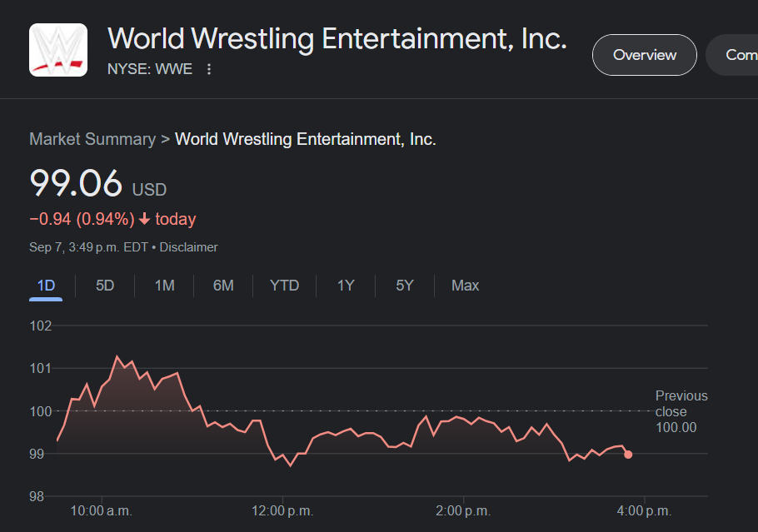Show the Max chart range
This screenshot has width=758, height=532.
tap(465, 286)
